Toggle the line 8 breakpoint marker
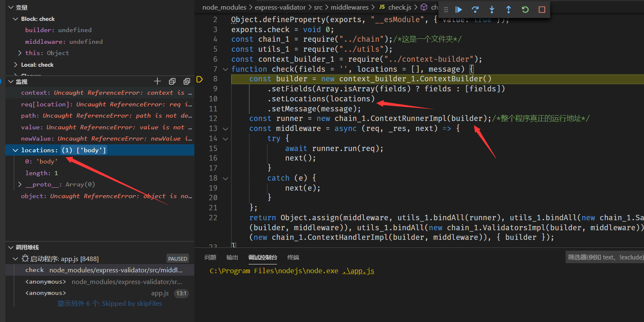Screen dimensions: 644x322 (199, 79)
